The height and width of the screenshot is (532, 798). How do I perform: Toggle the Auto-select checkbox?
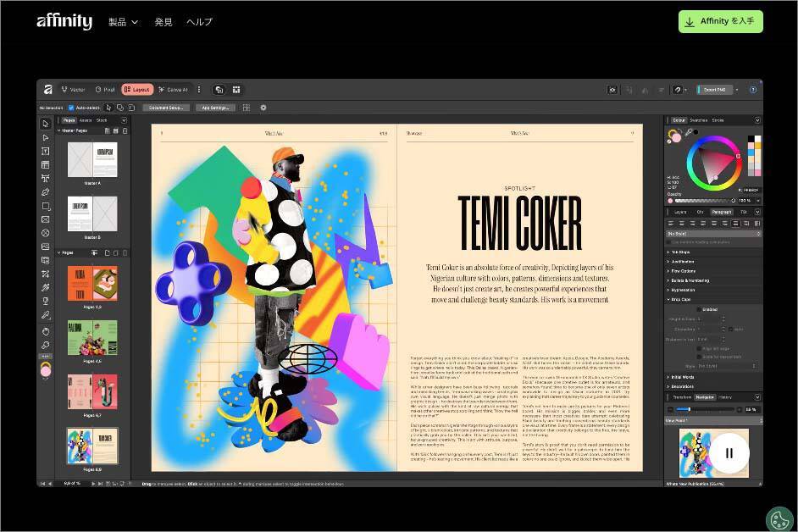pos(70,108)
